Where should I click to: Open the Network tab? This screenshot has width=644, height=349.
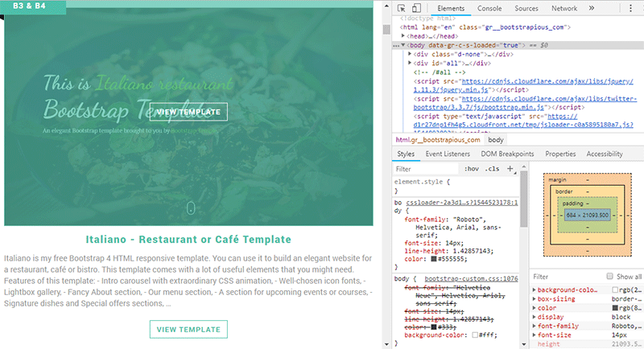tap(564, 8)
